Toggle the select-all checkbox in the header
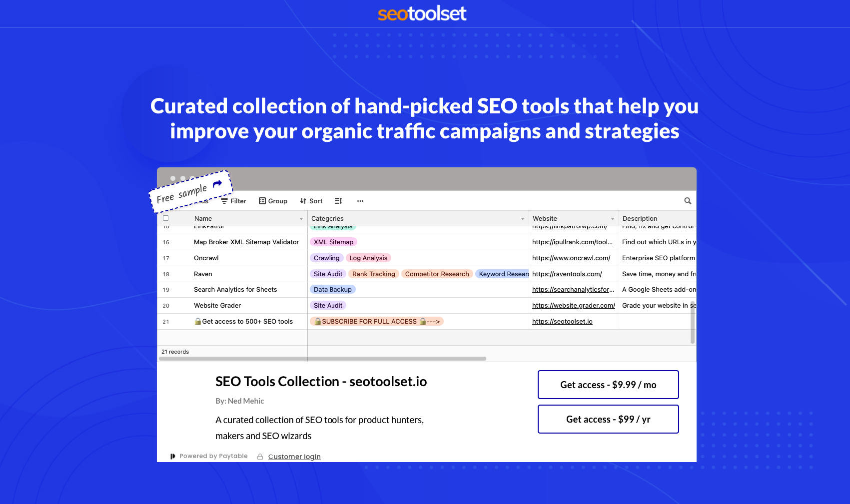 point(165,218)
